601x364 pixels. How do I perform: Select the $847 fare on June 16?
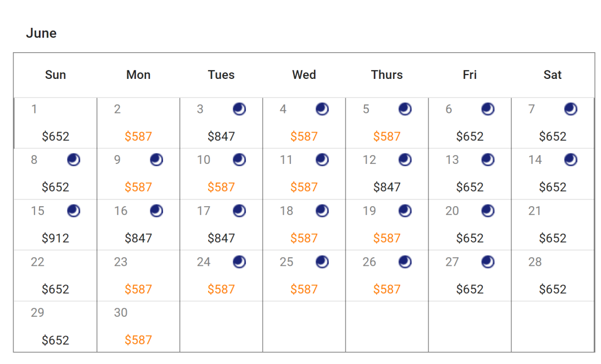pos(138,238)
